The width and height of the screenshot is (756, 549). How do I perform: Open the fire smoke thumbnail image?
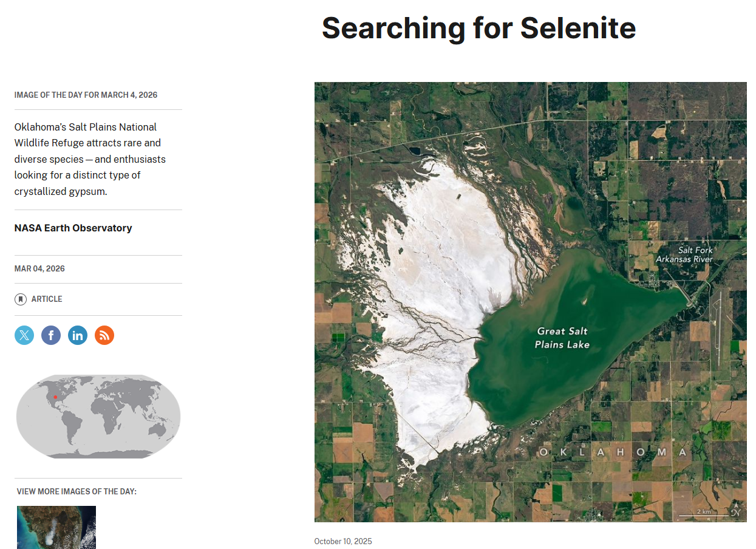(56, 527)
